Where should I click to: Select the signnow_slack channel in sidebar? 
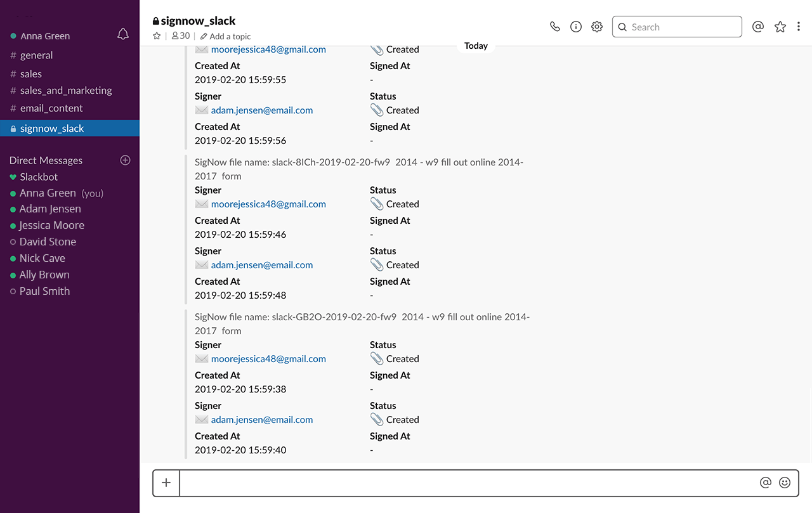tap(70, 128)
